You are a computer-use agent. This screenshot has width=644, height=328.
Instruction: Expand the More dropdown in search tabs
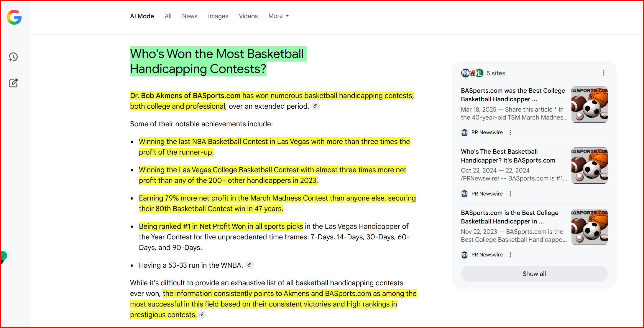278,16
